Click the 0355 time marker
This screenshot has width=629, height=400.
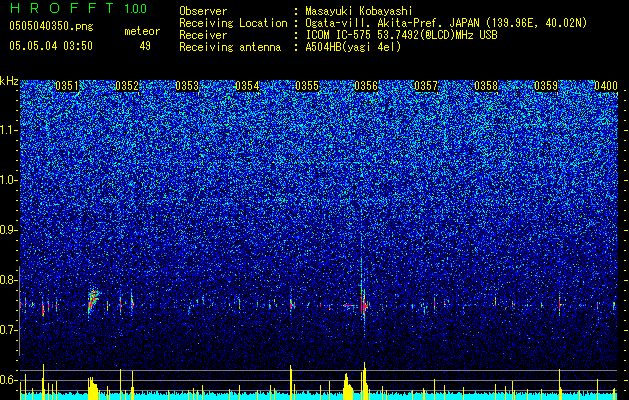[307, 86]
